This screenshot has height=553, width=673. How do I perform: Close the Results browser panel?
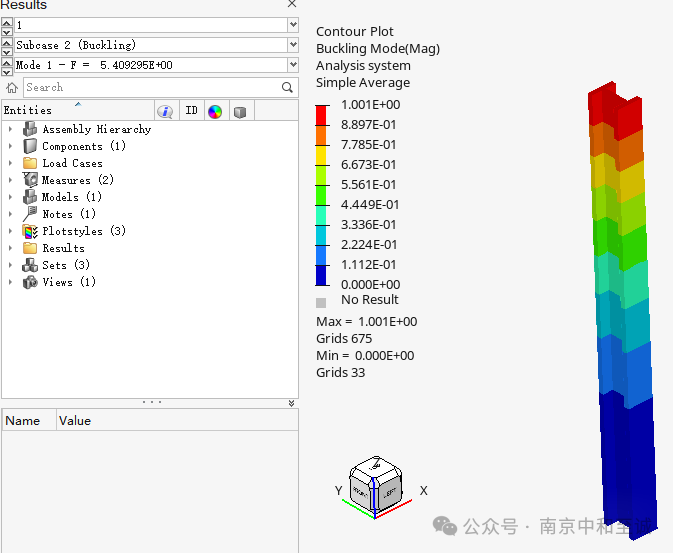click(292, 4)
